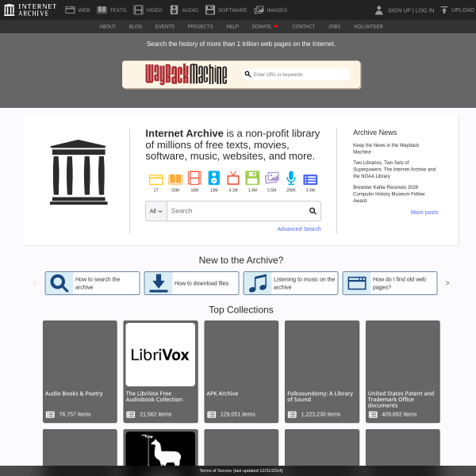Click the magnifier icon on How to search card

click(59, 283)
